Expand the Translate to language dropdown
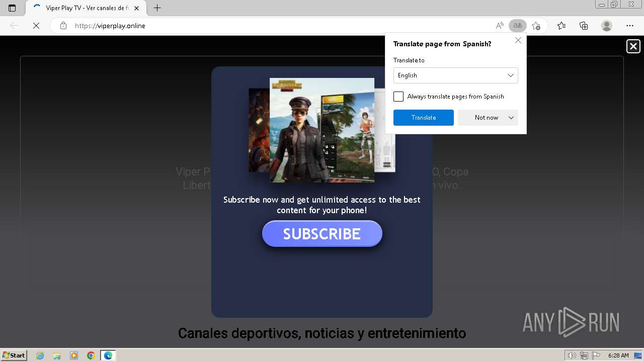Image resolution: width=644 pixels, height=362 pixels. tap(456, 75)
